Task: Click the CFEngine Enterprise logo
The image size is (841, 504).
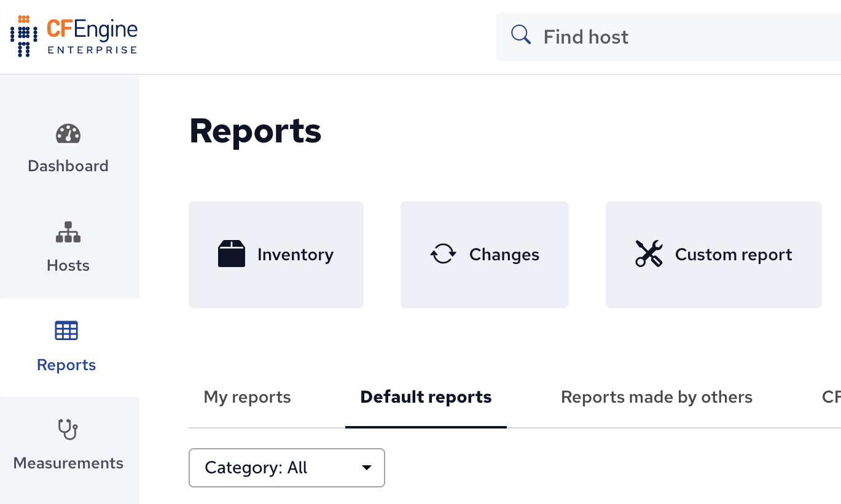Action: coord(74,36)
